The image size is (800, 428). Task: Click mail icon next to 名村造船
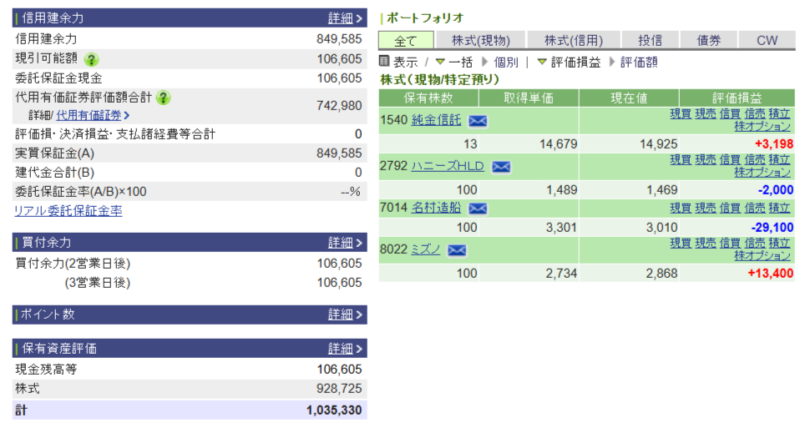click(x=478, y=208)
